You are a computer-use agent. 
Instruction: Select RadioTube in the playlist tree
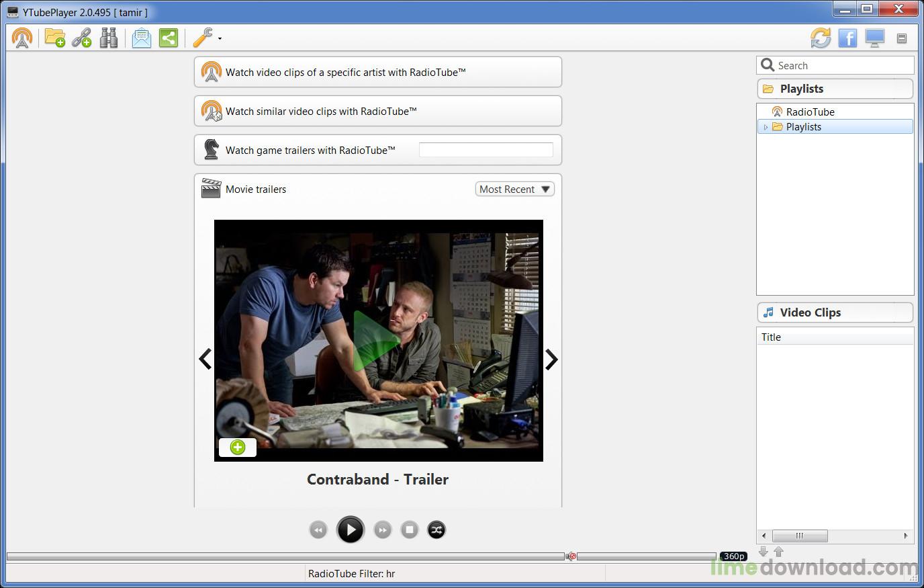tap(810, 112)
